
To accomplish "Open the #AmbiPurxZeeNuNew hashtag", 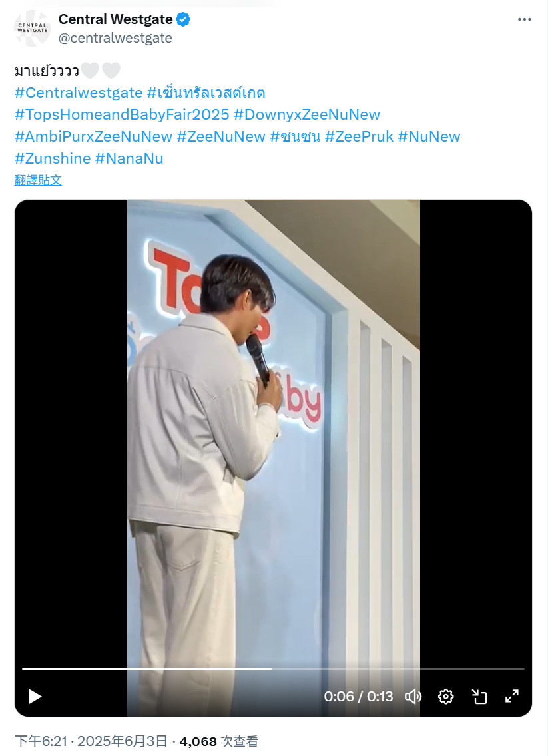I will [94, 136].
